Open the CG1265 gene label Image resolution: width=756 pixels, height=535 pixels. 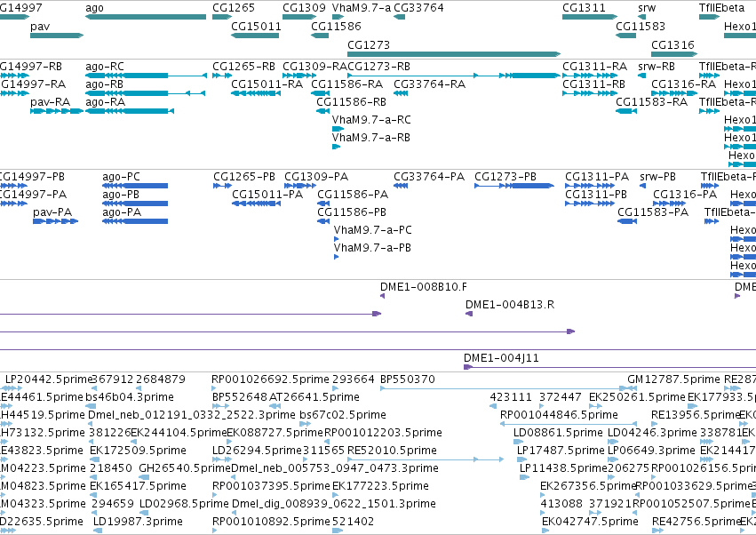tap(234, 8)
